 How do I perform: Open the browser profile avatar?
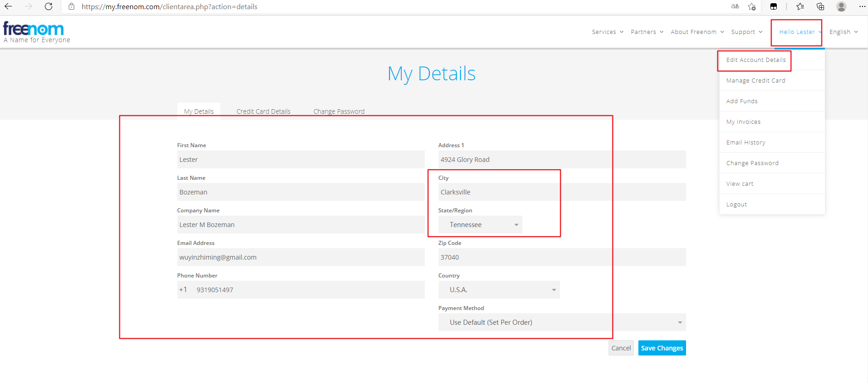tap(841, 6)
